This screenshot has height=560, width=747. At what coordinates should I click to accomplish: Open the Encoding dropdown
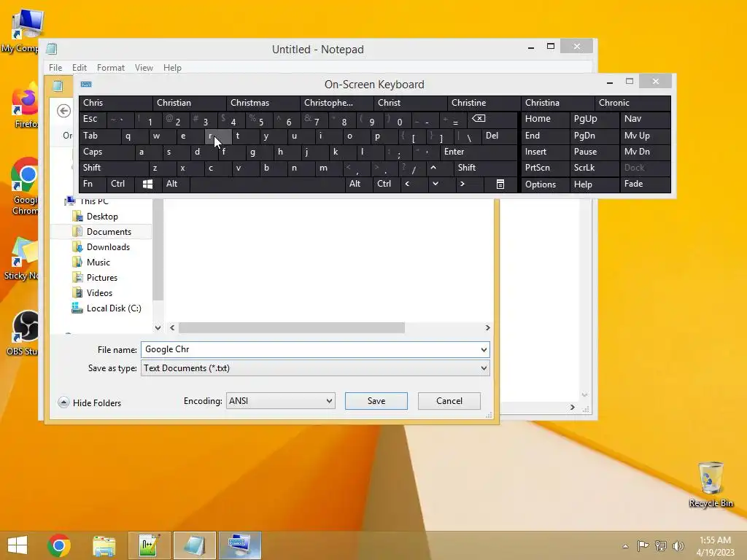pyautogui.click(x=280, y=401)
